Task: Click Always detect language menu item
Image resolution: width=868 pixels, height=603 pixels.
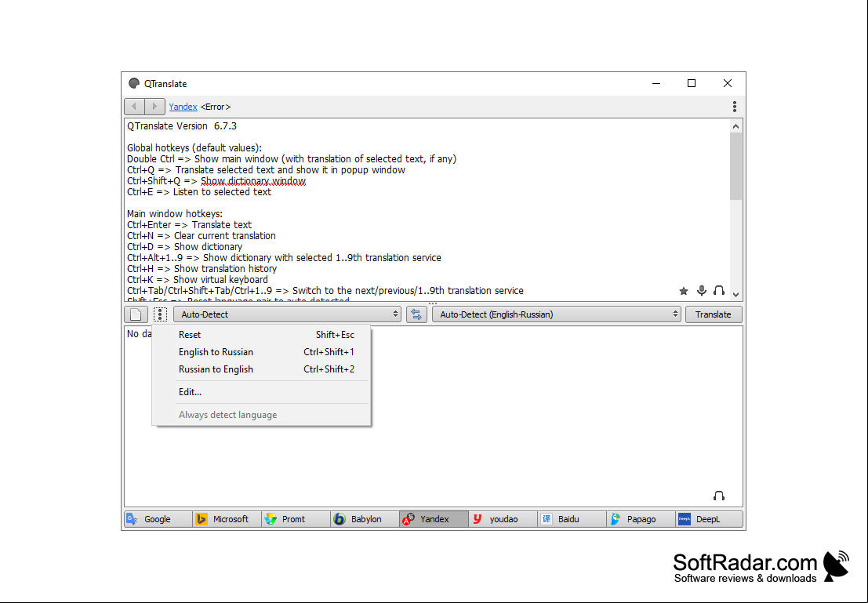Action: click(x=261, y=414)
